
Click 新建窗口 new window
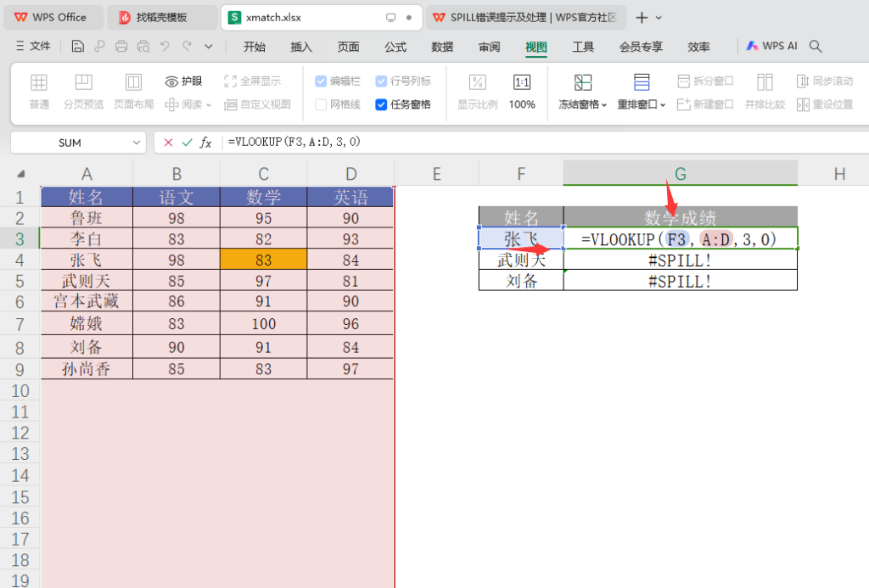[705, 104]
